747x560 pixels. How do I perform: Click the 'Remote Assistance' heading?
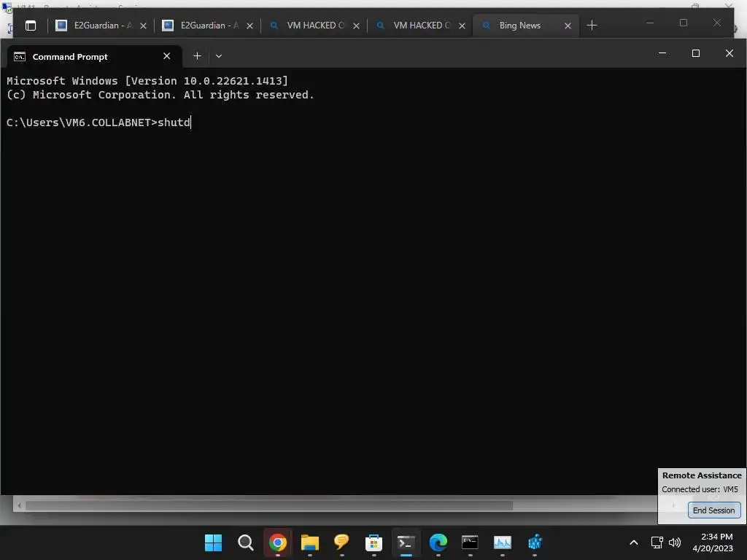(702, 475)
